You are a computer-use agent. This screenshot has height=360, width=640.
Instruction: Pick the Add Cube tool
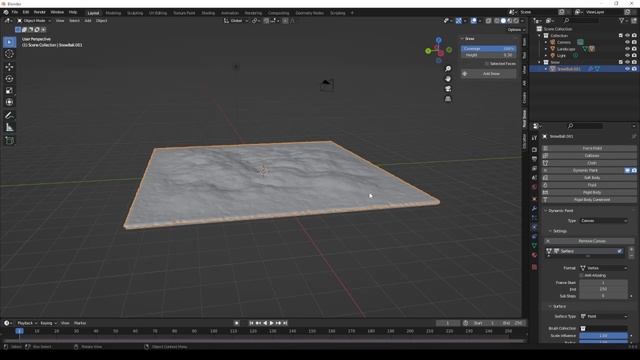(9, 141)
